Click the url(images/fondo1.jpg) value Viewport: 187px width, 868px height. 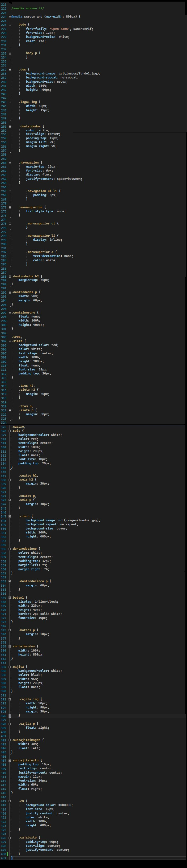point(79,73)
